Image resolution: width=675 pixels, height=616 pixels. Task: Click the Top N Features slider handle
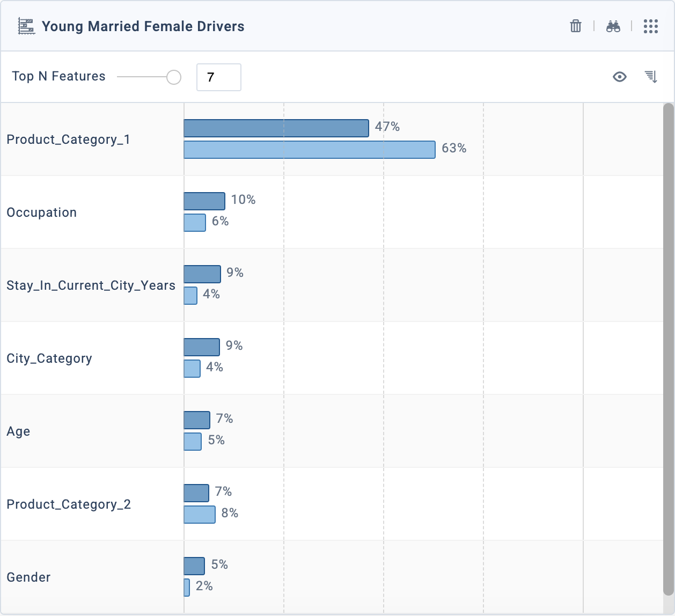point(173,77)
